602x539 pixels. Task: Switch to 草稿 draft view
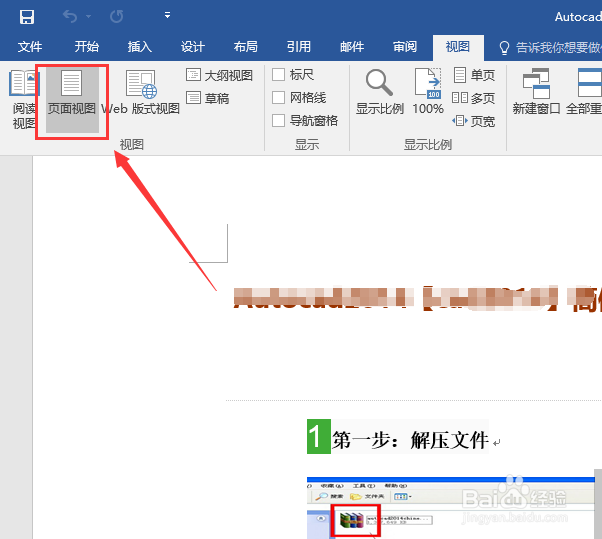click(x=207, y=98)
